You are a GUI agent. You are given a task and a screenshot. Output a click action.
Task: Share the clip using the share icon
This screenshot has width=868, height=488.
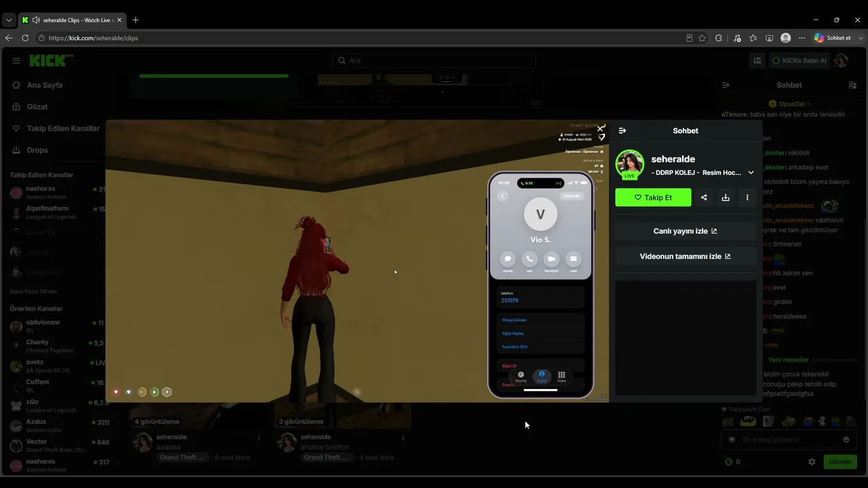point(704,197)
